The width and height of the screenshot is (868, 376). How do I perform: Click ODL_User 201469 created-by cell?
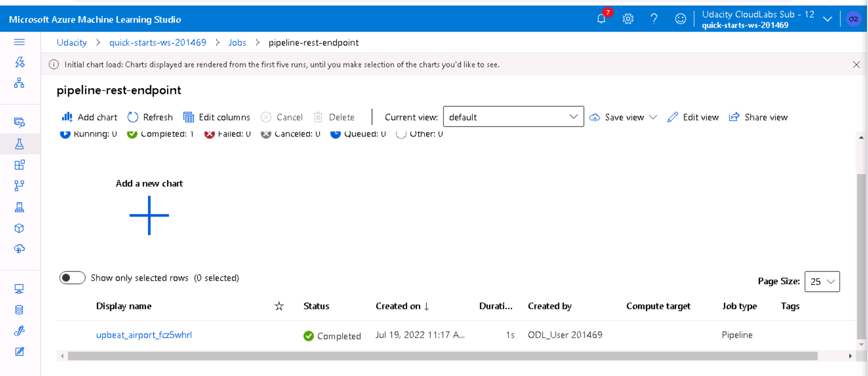(565, 335)
